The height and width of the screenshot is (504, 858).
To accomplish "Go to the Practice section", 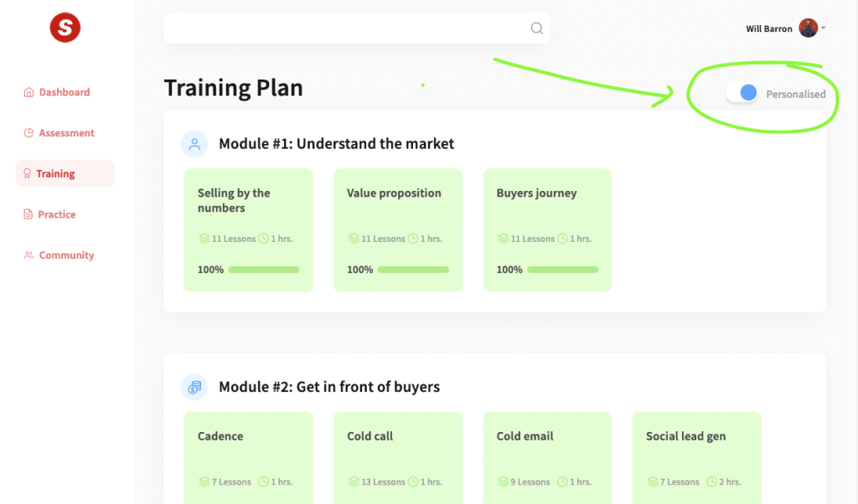I will coord(56,214).
